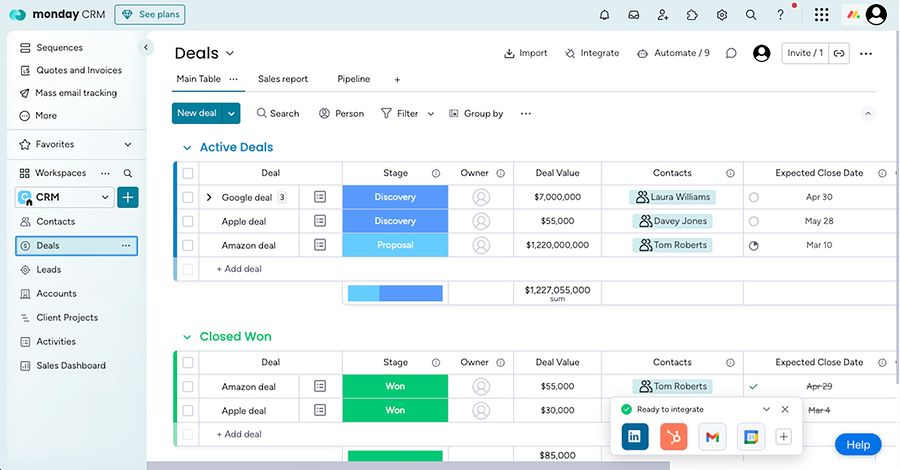The width and height of the screenshot is (900, 470).
Task: Collapse the left sidebar arrow
Action: [146, 47]
